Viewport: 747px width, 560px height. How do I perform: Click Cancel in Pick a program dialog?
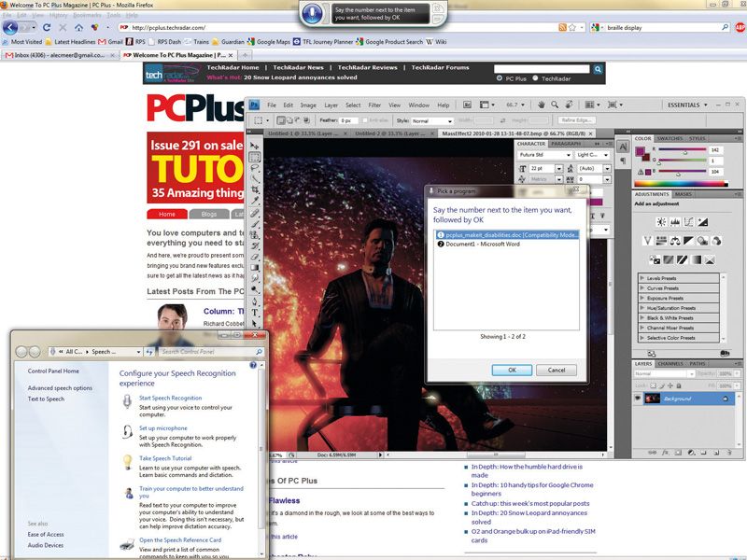[556, 370]
